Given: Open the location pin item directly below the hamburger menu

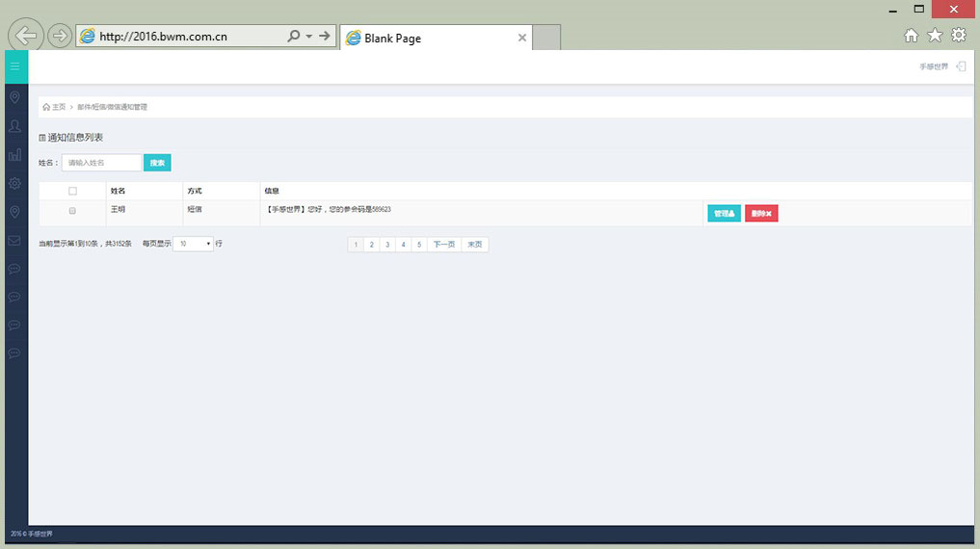Looking at the screenshot, I should (x=15, y=97).
